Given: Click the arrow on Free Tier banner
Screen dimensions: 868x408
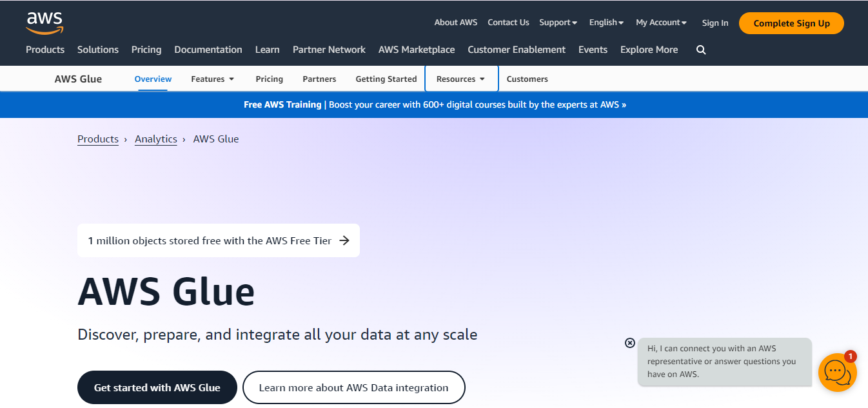Looking at the screenshot, I should tap(344, 240).
